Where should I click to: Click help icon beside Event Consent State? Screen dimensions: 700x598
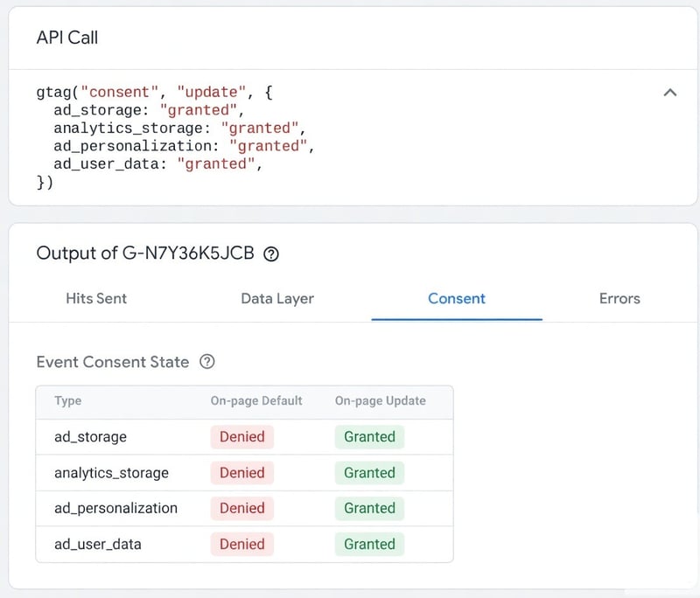click(x=207, y=362)
